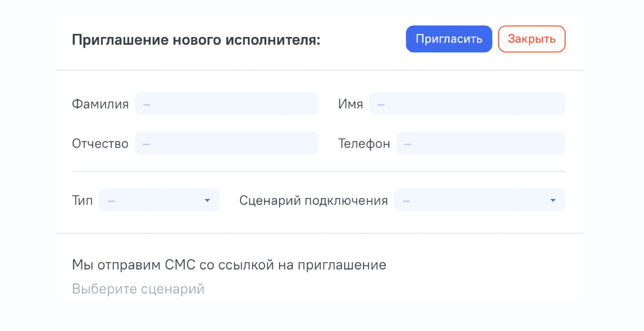Click the Отчество label text
644x331 pixels.
[x=100, y=143]
